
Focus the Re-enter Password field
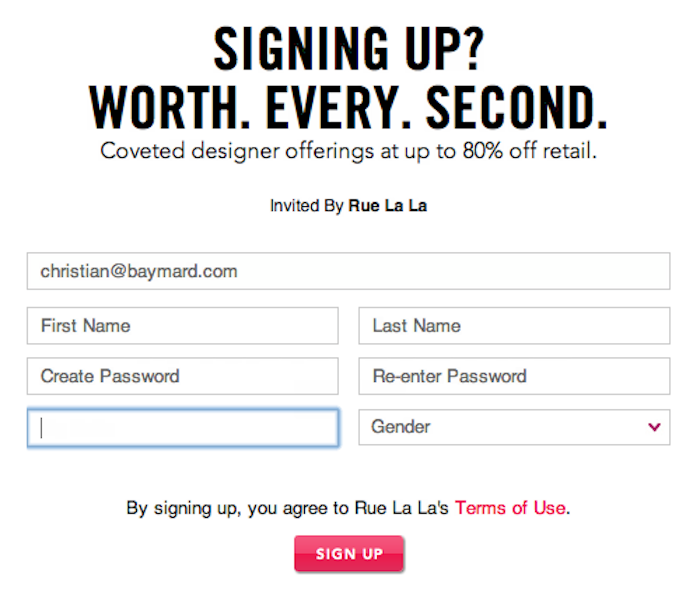[514, 376]
